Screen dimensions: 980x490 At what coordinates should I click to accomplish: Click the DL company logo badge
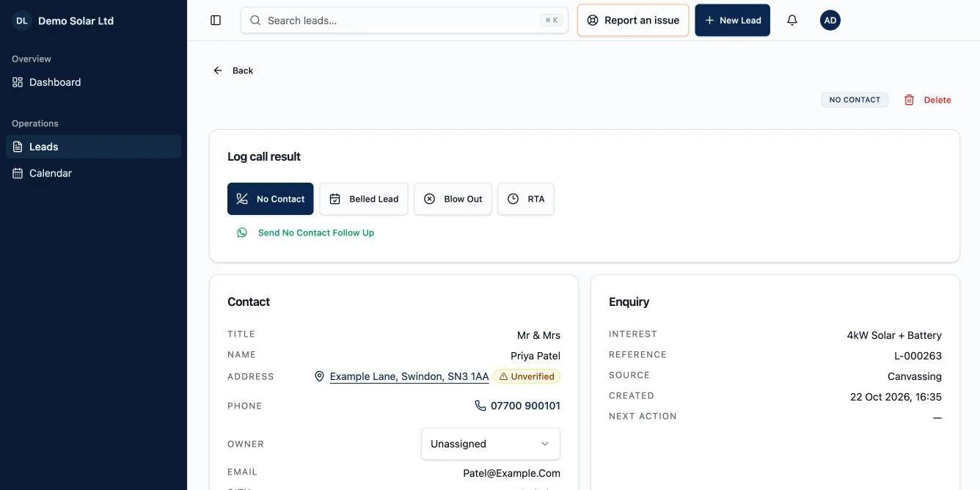click(x=22, y=21)
